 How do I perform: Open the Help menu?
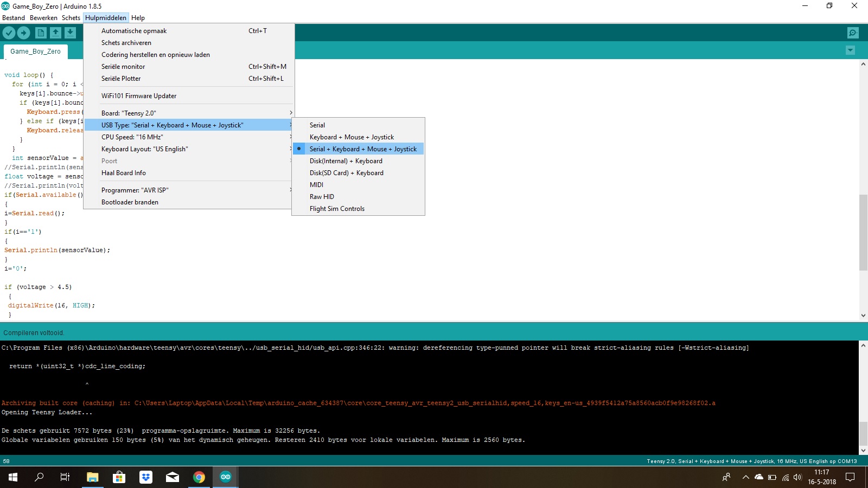pos(138,18)
